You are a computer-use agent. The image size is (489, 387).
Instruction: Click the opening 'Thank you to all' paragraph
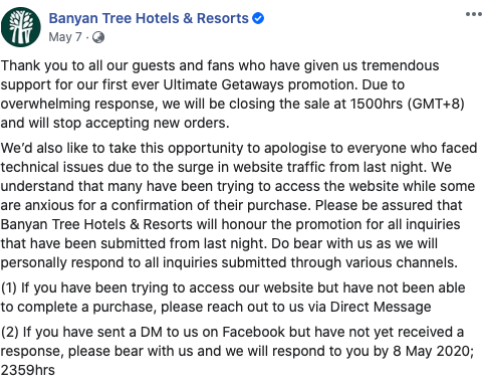tap(232, 94)
